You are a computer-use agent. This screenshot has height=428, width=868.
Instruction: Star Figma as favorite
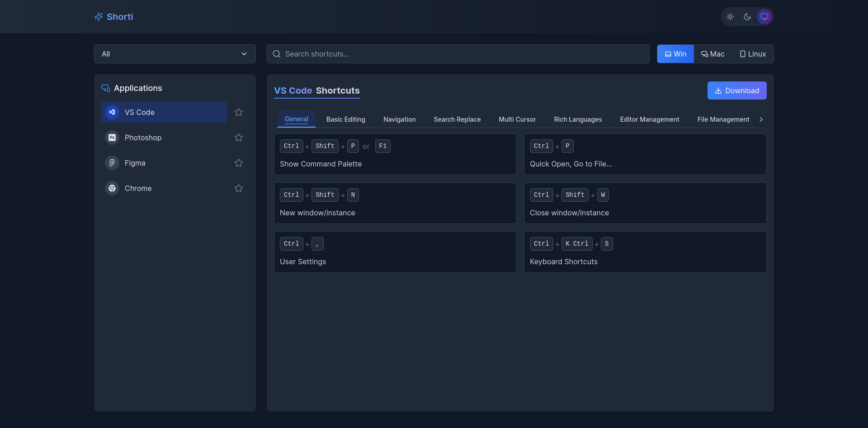[x=239, y=163]
